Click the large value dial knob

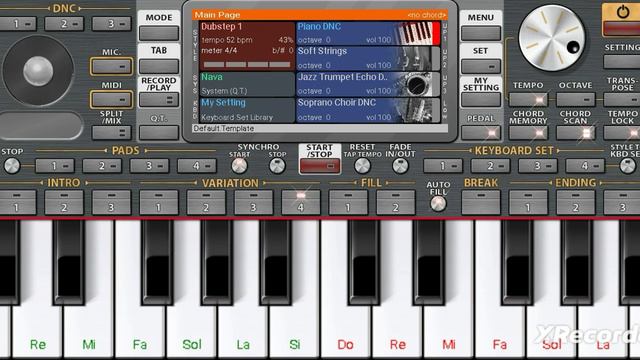551,38
